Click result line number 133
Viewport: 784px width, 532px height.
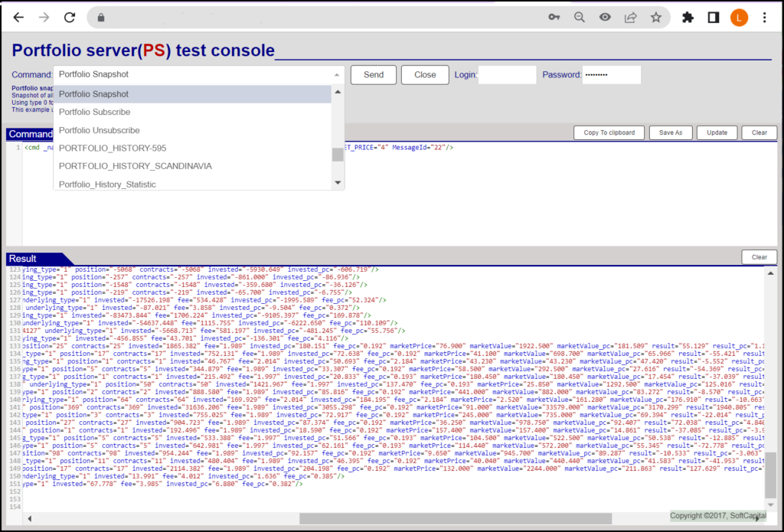(15, 346)
